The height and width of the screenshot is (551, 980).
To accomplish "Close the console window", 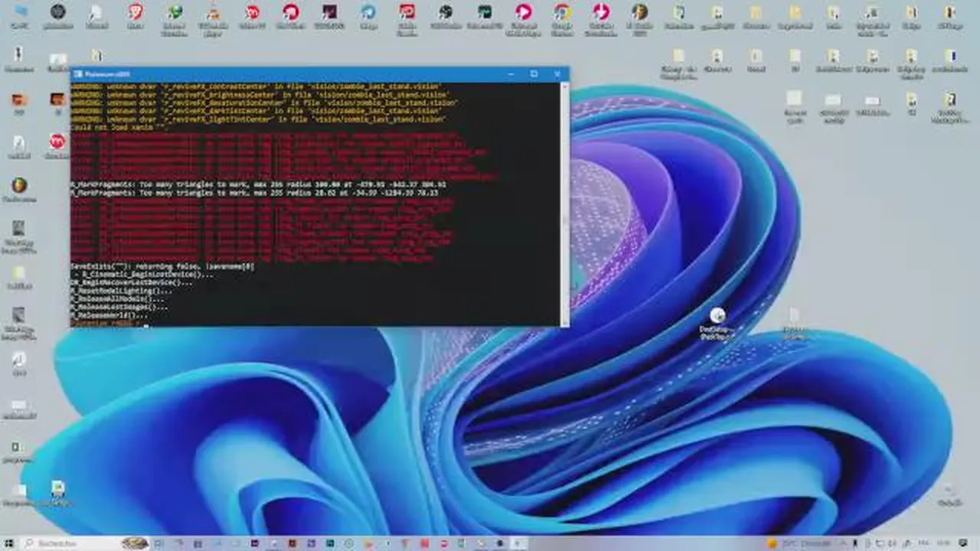I will pyautogui.click(x=557, y=74).
